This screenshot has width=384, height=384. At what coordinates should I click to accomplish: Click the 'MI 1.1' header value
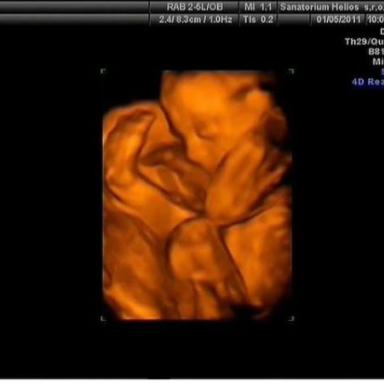coord(258,7)
